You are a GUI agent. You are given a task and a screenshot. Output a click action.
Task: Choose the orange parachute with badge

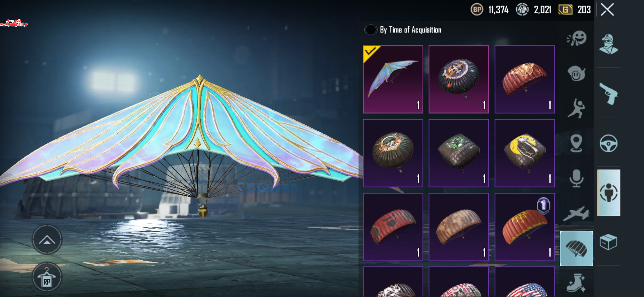click(x=525, y=227)
